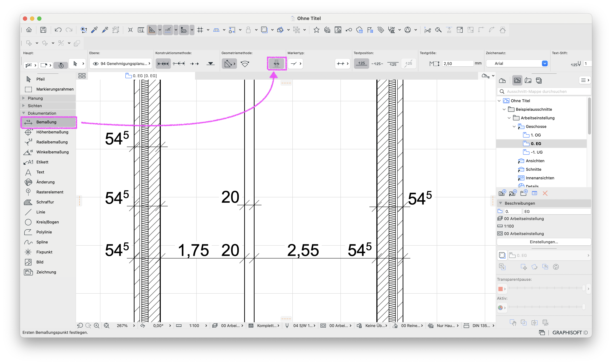612x364 pixels.
Task: Click the GRAPHISOFT ID link
Action: (x=570, y=333)
